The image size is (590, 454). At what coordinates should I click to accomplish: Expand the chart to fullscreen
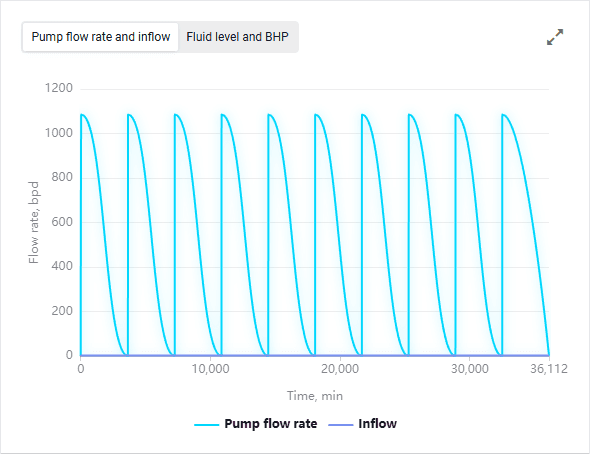(x=555, y=37)
